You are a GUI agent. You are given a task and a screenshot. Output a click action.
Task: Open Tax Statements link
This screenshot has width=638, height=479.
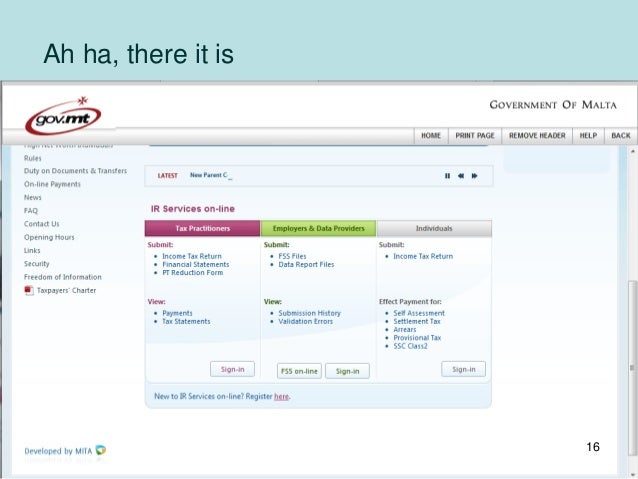click(186, 321)
